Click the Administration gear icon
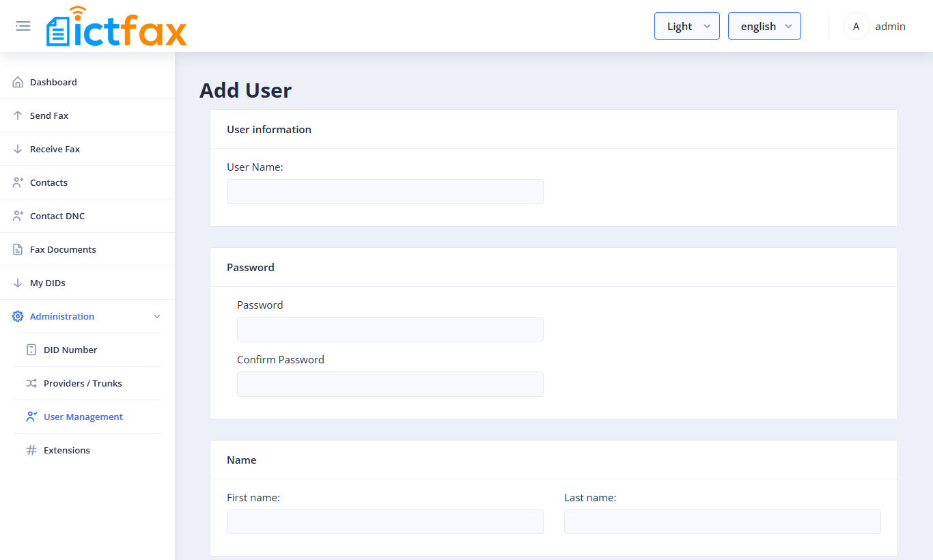 [x=18, y=316]
